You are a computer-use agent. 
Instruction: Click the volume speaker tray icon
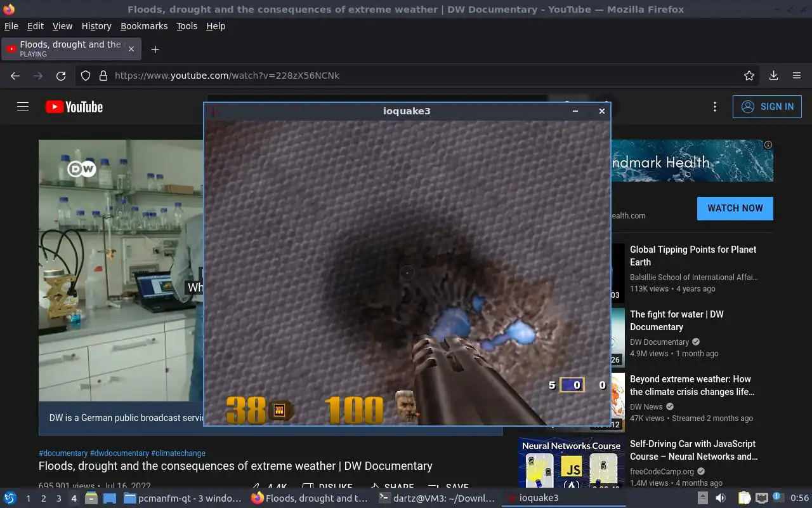[x=721, y=498]
